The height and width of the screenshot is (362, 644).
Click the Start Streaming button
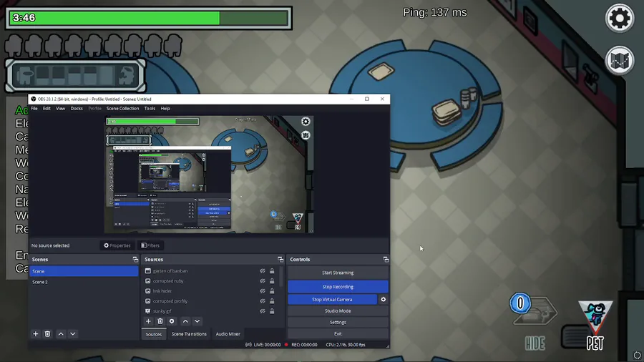pyautogui.click(x=338, y=273)
